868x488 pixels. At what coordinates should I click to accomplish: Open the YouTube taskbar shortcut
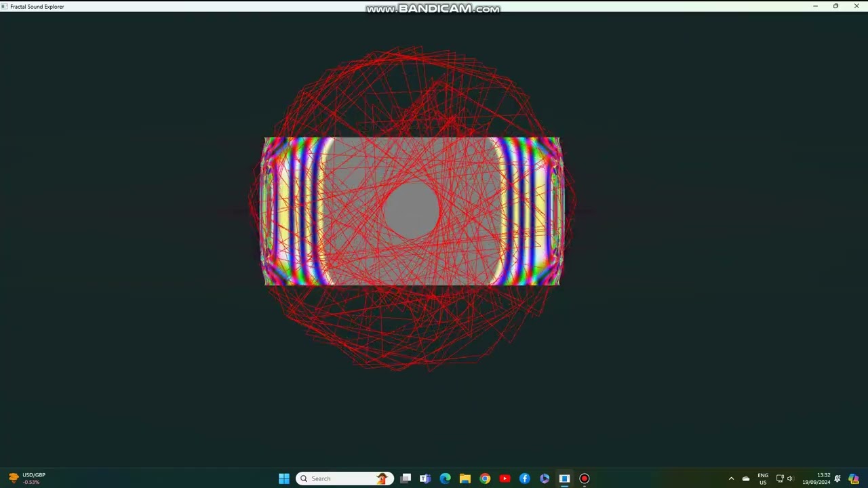click(x=505, y=479)
